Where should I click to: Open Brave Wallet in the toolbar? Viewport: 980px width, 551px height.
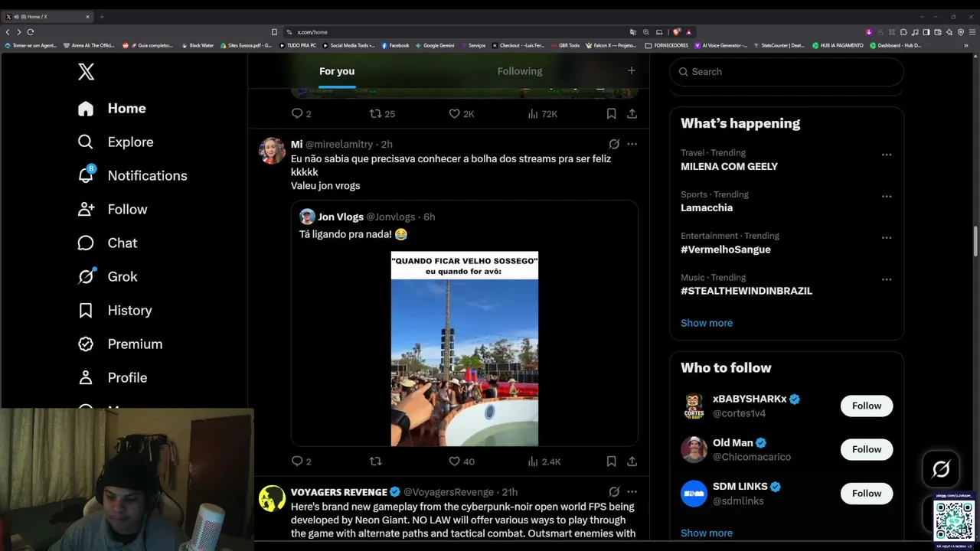[x=938, y=32]
